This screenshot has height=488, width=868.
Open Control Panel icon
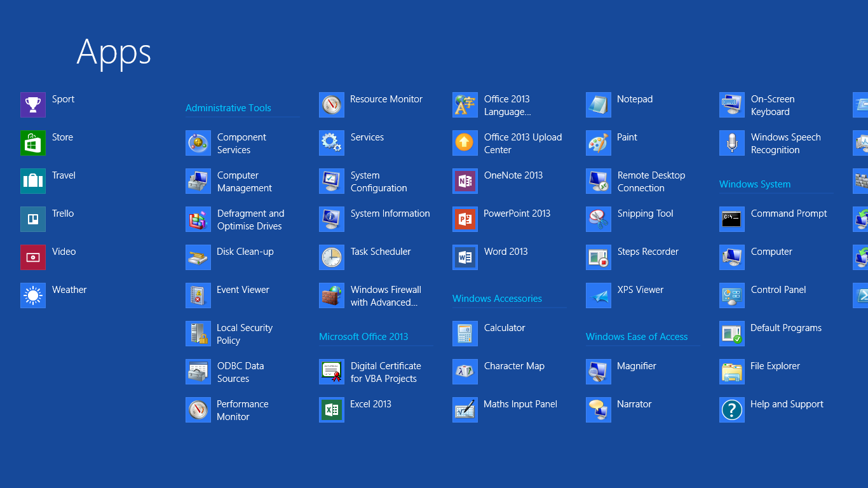732,295
